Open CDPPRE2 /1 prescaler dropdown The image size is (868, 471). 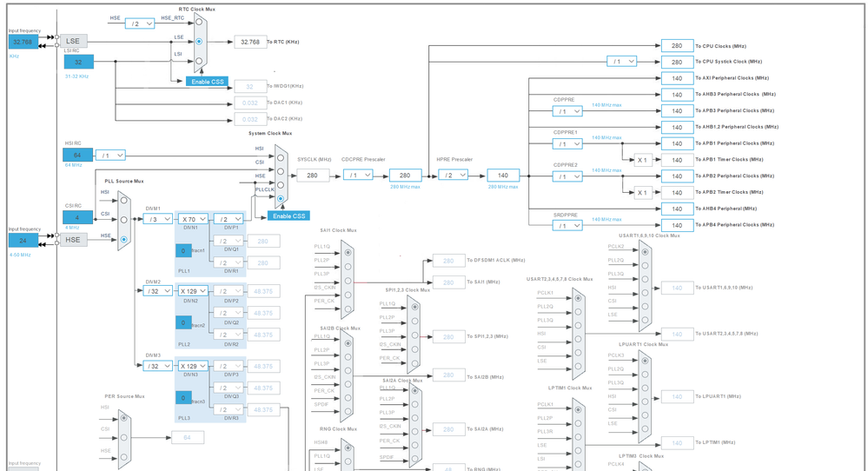tap(567, 176)
